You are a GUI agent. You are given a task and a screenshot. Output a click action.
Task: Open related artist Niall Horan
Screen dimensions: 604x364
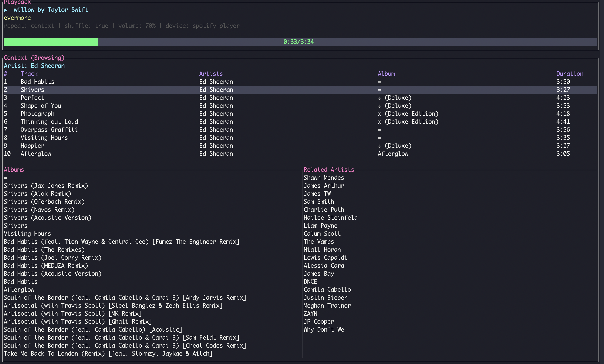point(322,250)
